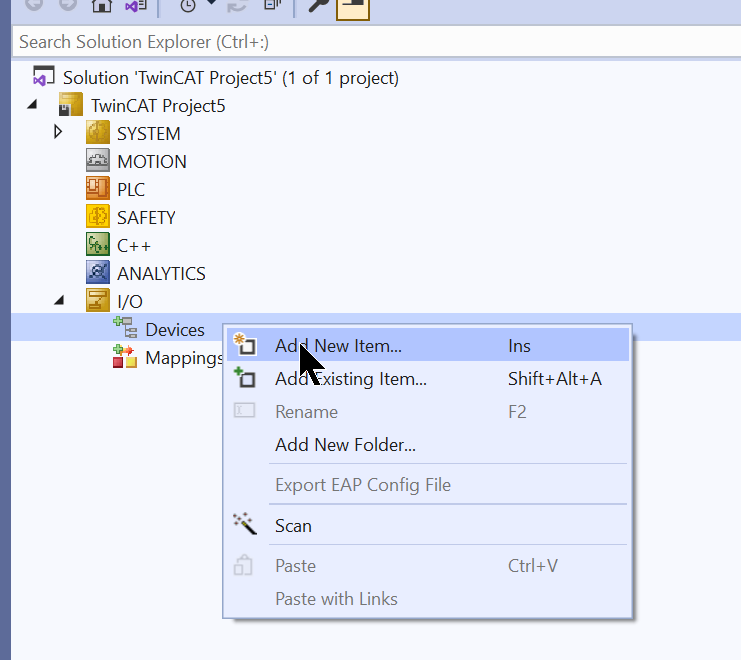
Task: Collapse the TwinCAT Project5 tree node
Action: [x=33, y=105]
